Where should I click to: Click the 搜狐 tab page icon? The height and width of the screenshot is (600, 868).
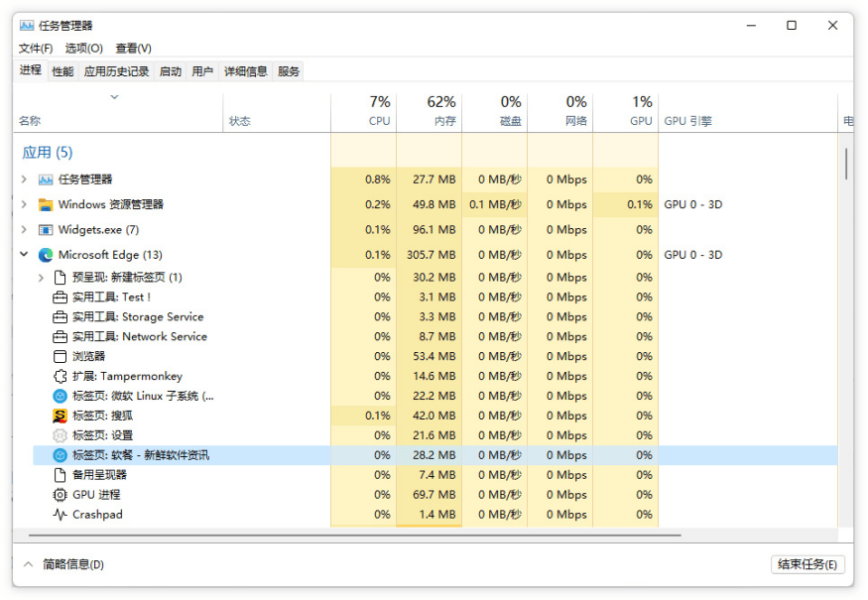pyautogui.click(x=59, y=416)
